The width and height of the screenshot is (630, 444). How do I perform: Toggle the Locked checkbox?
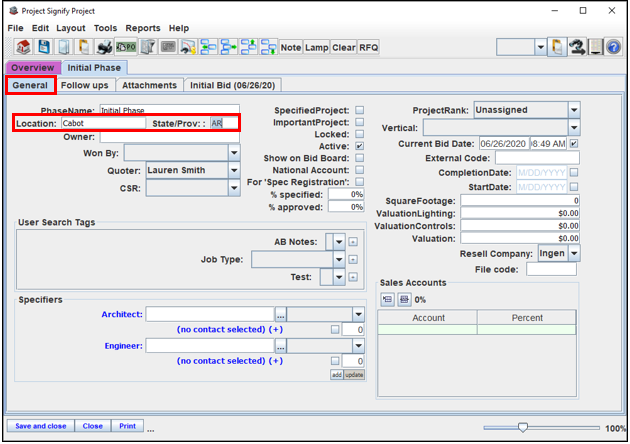pyautogui.click(x=360, y=134)
